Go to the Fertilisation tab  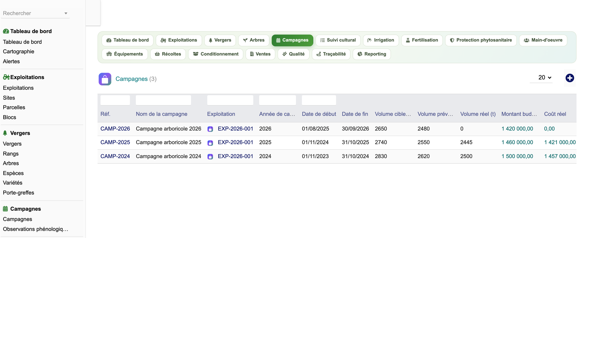tap(422, 40)
